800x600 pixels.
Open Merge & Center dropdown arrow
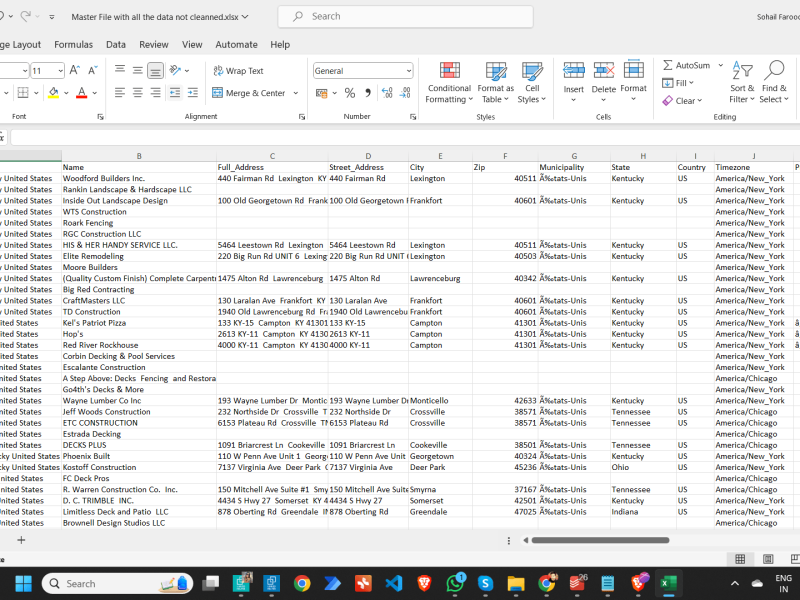(295, 93)
